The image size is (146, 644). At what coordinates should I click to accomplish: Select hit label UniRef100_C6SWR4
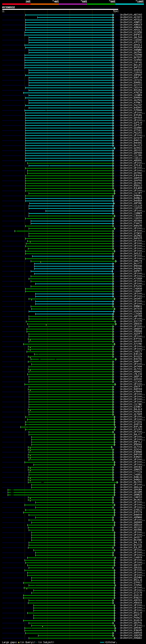coord(131,95)
